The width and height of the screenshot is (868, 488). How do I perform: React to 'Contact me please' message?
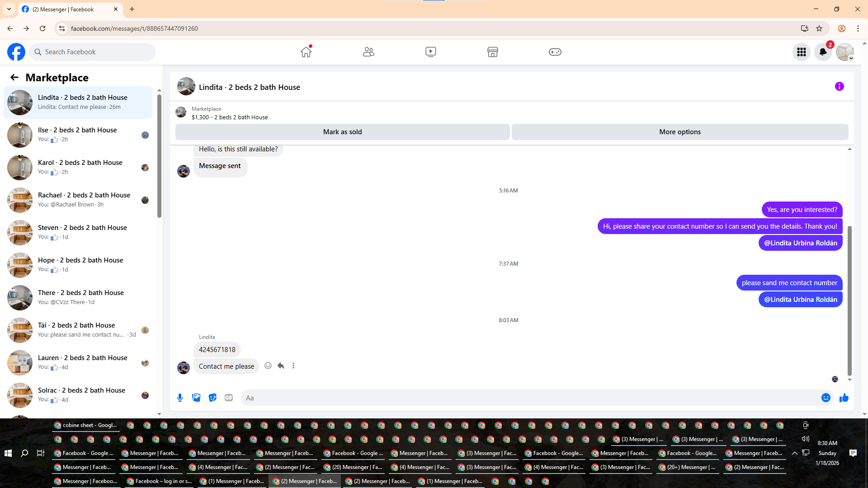(x=268, y=366)
